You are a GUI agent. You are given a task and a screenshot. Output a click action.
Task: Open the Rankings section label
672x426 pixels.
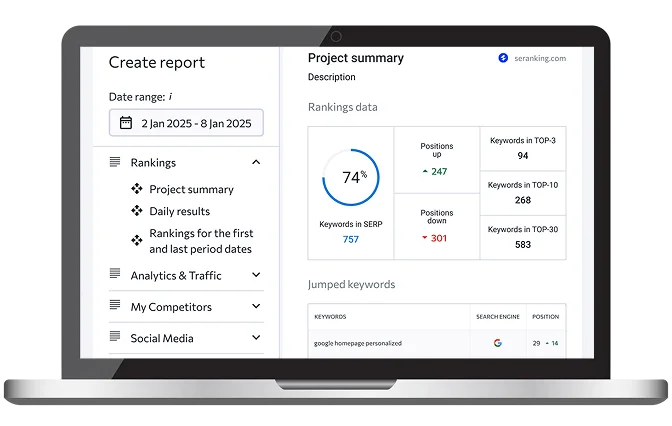coord(153,163)
